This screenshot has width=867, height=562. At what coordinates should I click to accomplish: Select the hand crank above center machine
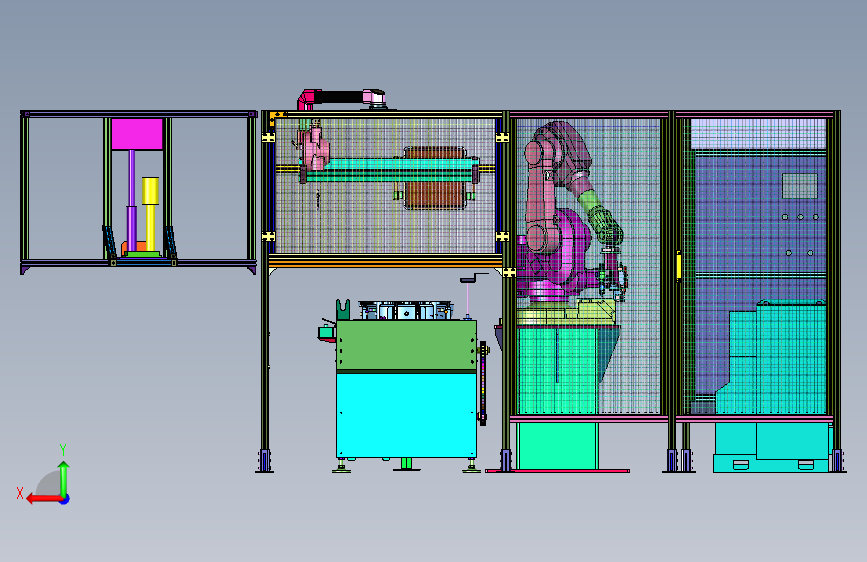473,278
